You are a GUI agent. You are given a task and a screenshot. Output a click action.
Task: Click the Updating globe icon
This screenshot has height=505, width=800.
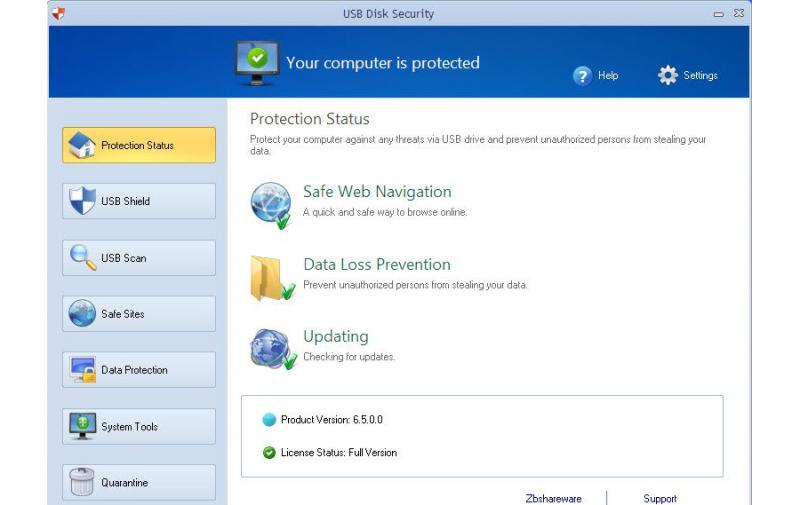[273, 349]
